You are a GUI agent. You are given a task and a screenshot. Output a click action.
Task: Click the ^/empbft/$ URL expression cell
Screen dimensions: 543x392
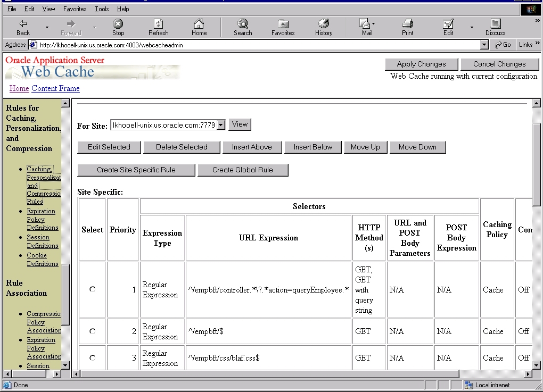point(268,331)
